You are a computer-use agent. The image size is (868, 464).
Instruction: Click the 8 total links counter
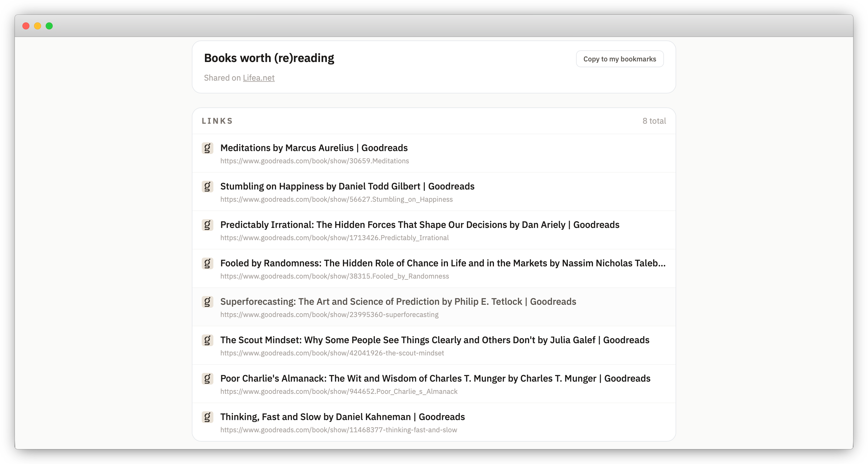point(654,121)
